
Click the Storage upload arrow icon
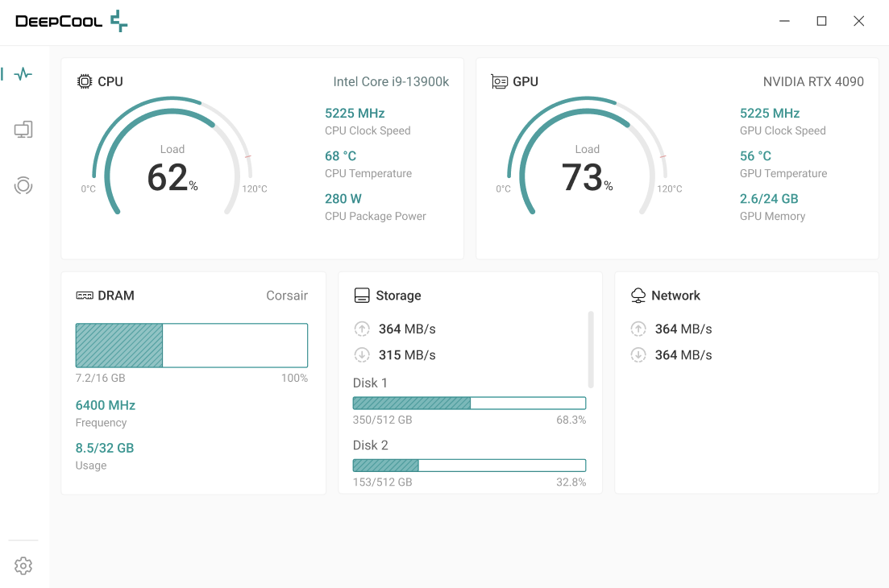(362, 329)
